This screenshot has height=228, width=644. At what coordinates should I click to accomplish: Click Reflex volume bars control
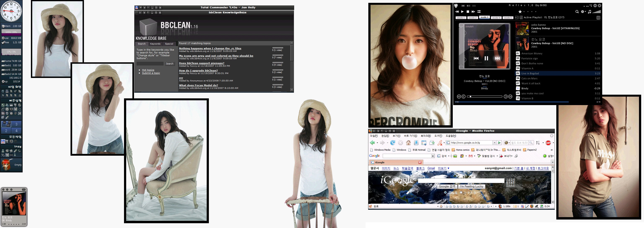pyautogui.click(x=597, y=12)
